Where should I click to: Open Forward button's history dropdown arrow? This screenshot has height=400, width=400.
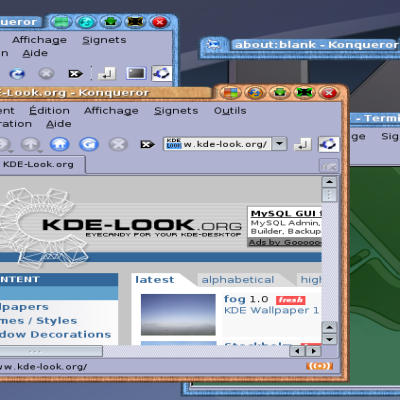[11, 152]
